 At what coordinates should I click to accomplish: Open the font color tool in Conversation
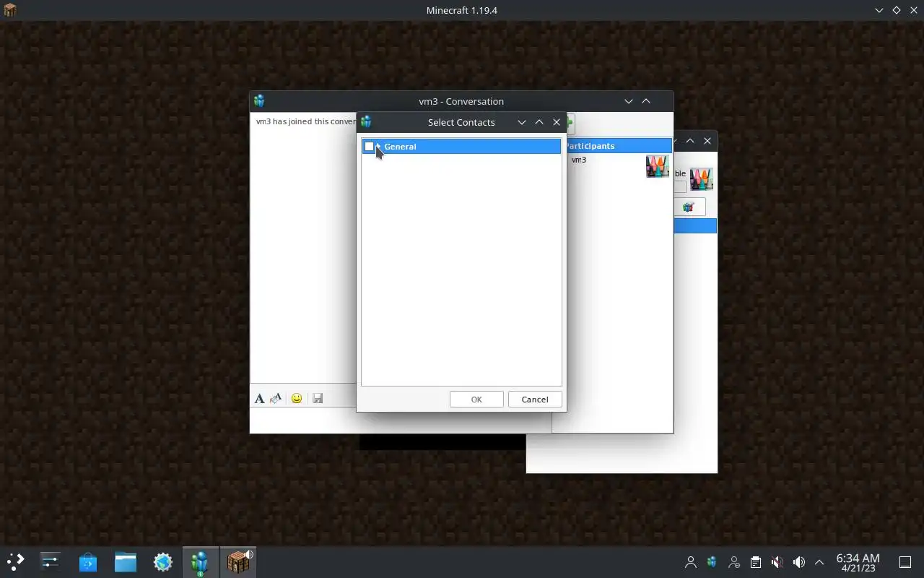pos(276,399)
